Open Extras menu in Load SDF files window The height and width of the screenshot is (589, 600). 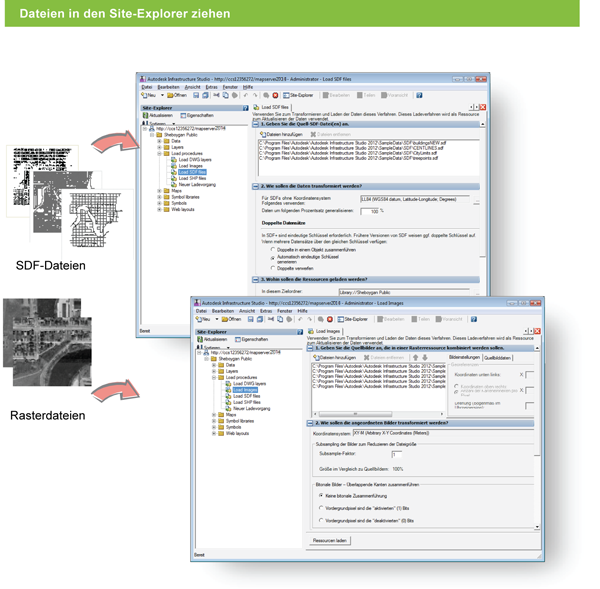pyautogui.click(x=211, y=87)
